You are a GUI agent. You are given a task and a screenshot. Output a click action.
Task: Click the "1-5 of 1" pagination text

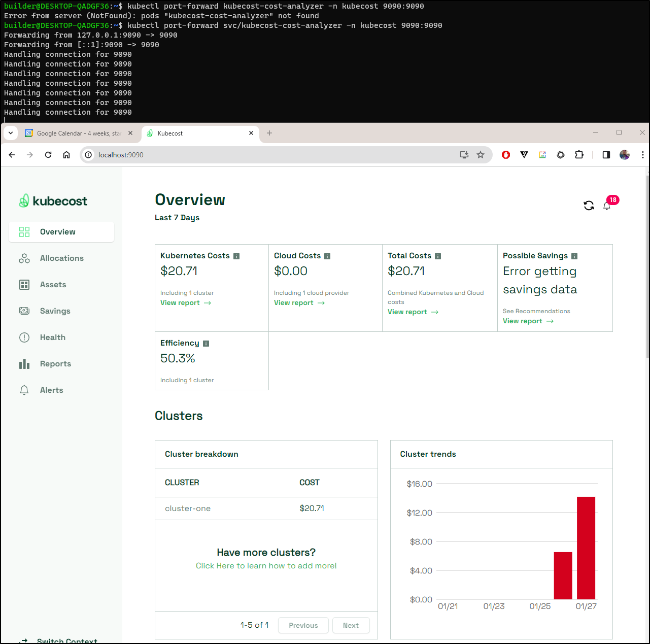255,625
